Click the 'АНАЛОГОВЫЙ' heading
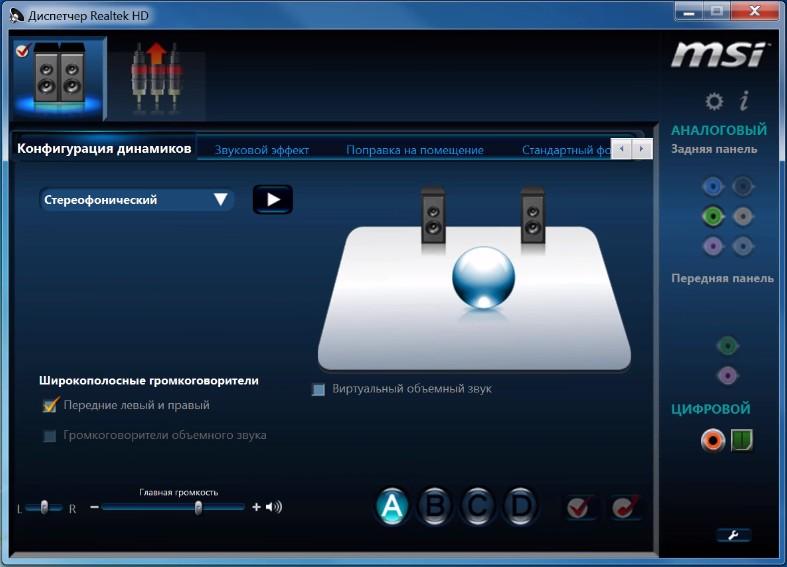The image size is (787, 567). click(x=719, y=130)
